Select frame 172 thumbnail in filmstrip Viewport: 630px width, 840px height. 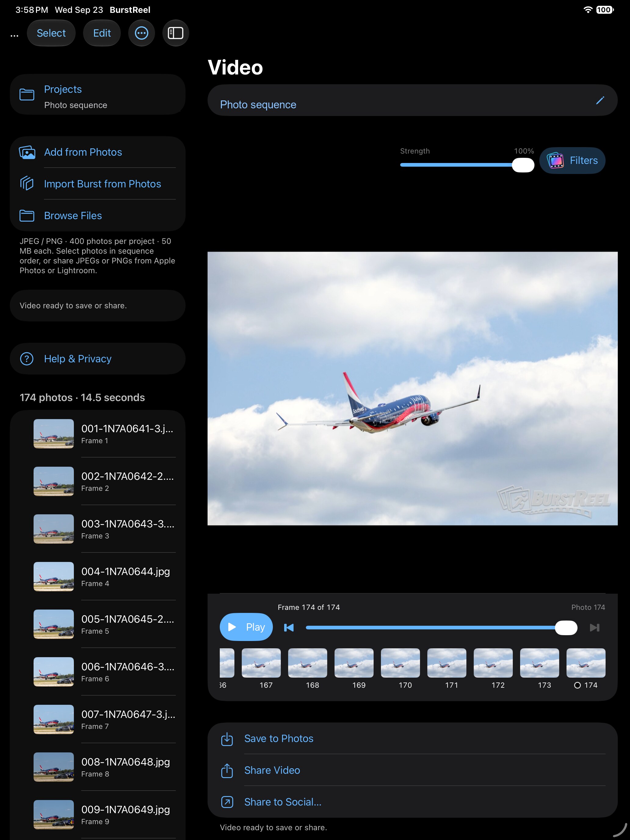493,663
